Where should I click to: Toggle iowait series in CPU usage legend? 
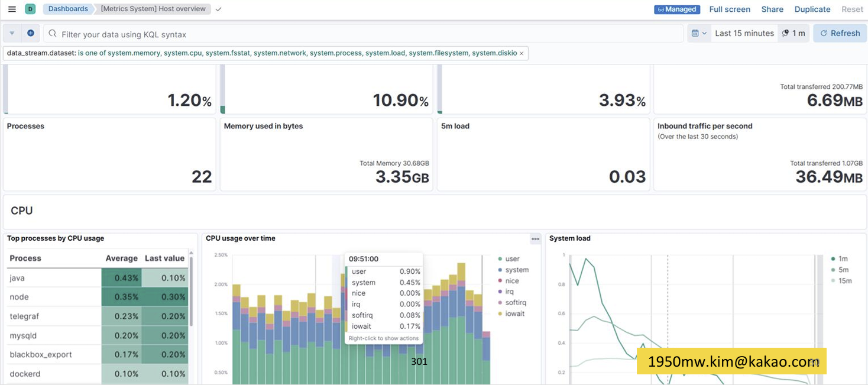tap(514, 313)
